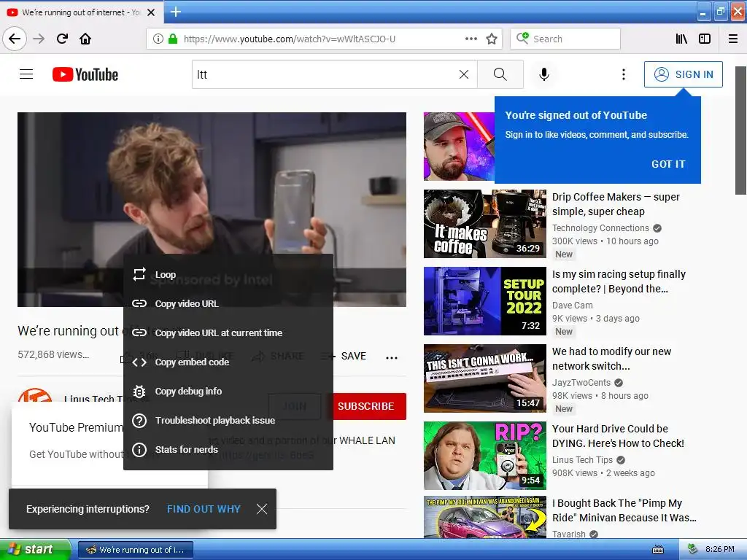This screenshot has height=560, width=747.
Task: Select Copy debug info menu item
Action: (228, 391)
